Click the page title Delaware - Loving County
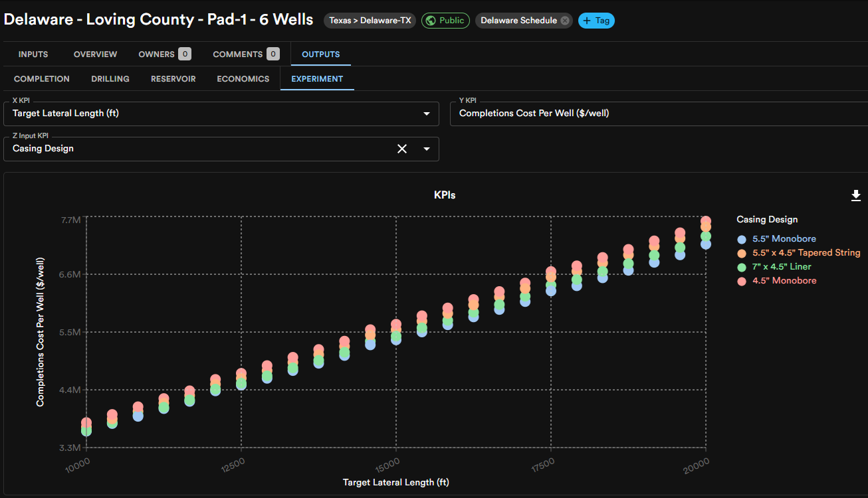 [x=158, y=19]
